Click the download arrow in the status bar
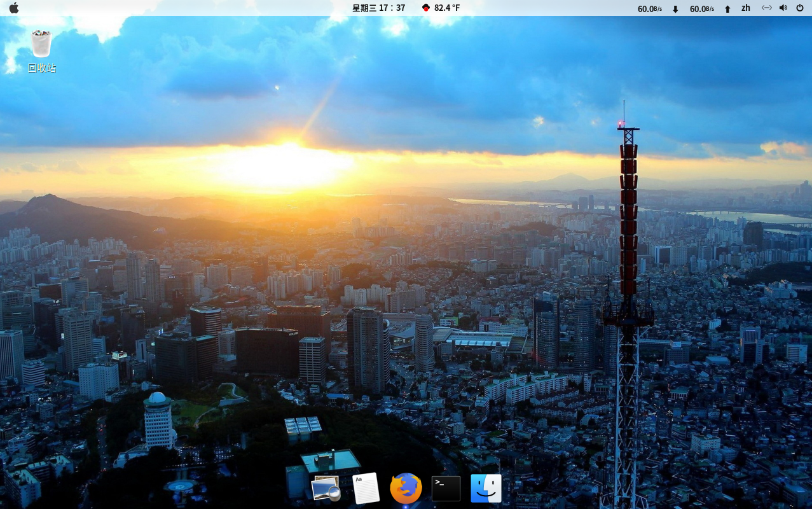812x509 pixels. 675,9
